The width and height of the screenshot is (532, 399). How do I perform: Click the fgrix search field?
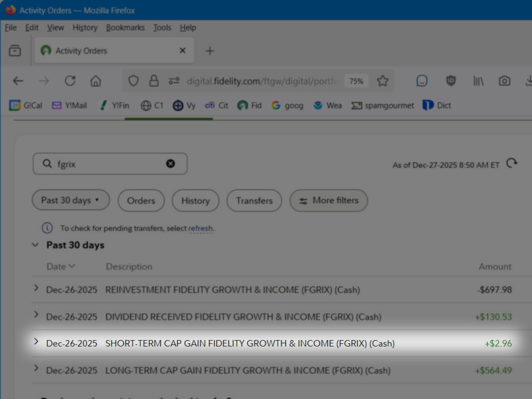(110, 164)
